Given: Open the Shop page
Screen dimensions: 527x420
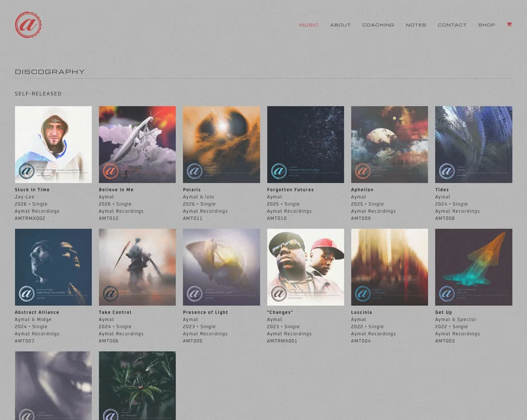Looking at the screenshot, I should (x=487, y=25).
